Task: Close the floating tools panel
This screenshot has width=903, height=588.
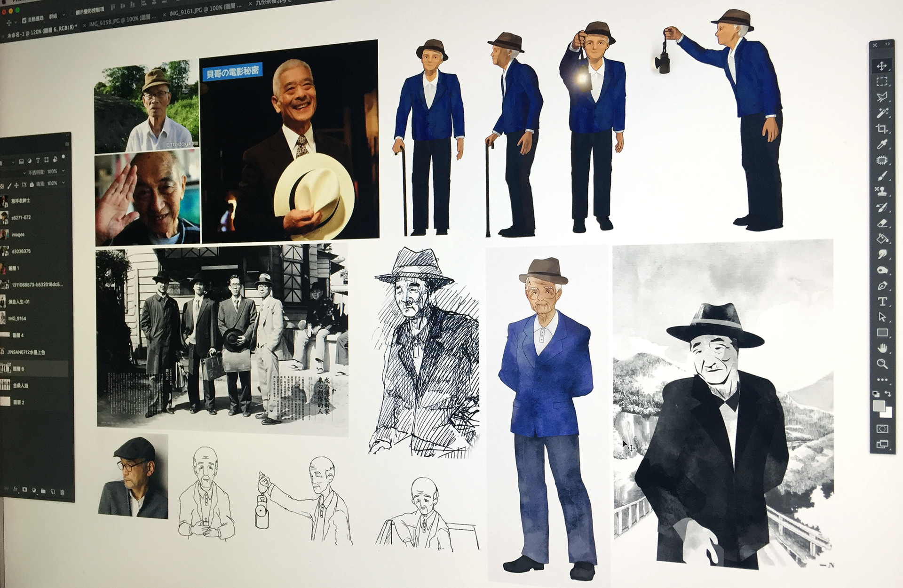Action: [874, 45]
